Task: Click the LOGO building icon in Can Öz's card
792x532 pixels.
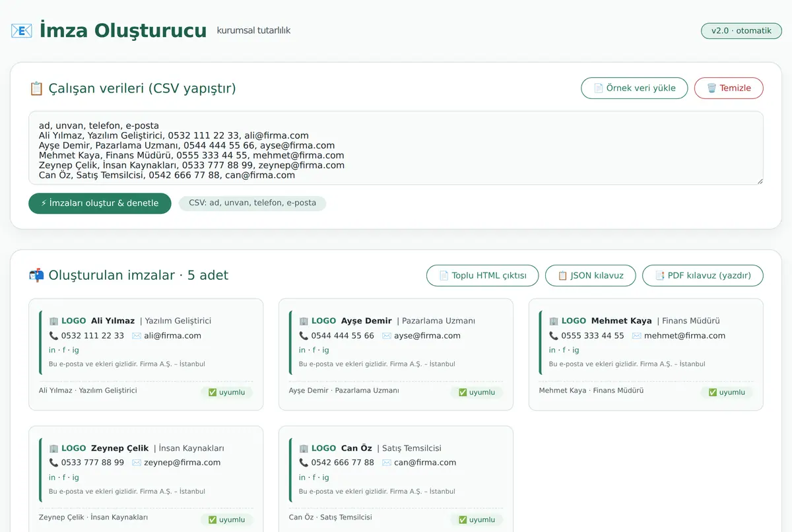Action: coord(304,448)
